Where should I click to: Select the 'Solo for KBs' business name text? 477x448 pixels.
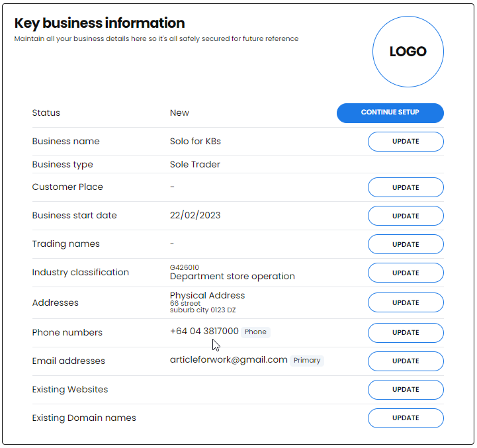(195, 141)
